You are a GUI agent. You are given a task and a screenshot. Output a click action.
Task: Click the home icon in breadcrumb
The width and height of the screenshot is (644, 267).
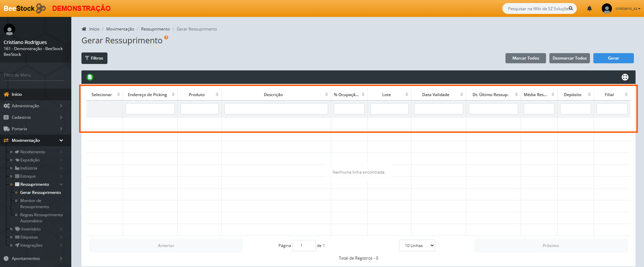(x=84, y=29)
